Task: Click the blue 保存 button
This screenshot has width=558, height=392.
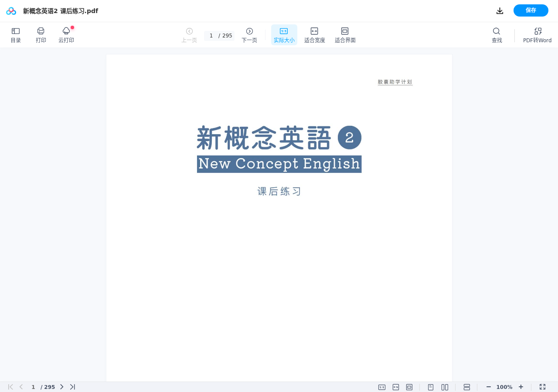Action: pyautogui.click(x=531, y=10)
